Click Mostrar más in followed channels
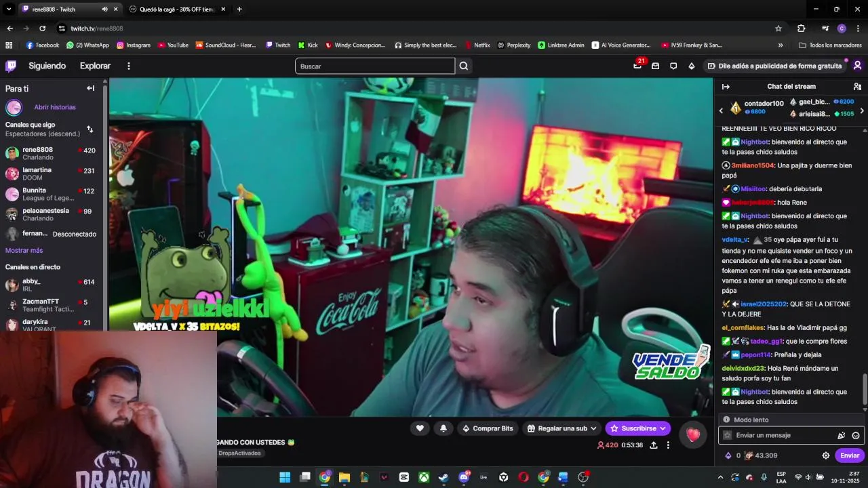This screenshot has width=868, height=488. pyautogui.click(x=24, y=250)
